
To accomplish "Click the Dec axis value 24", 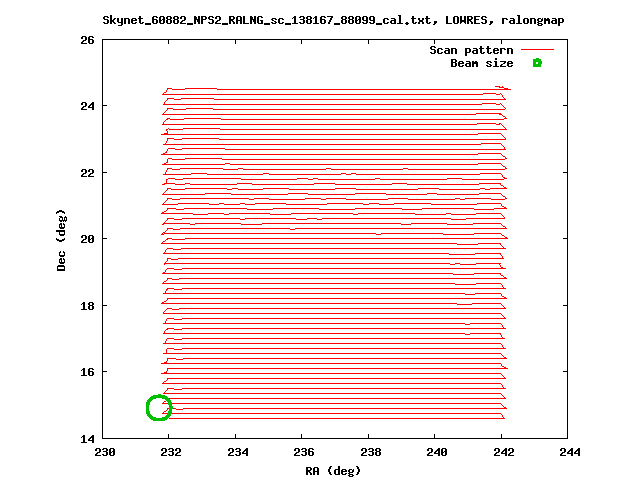I will pos(87,106).
